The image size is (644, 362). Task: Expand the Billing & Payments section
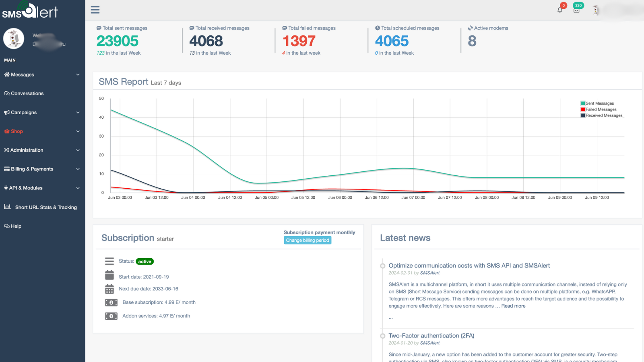pyautogui.click(x=32, y=169)
